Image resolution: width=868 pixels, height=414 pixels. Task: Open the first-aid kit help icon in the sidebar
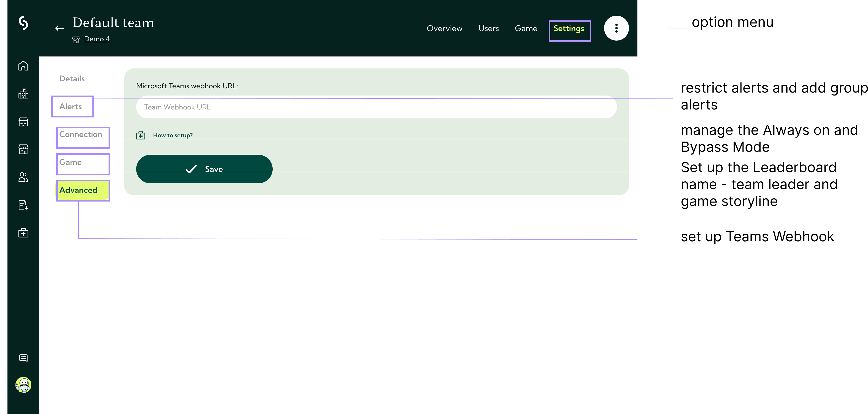[23, 233]
